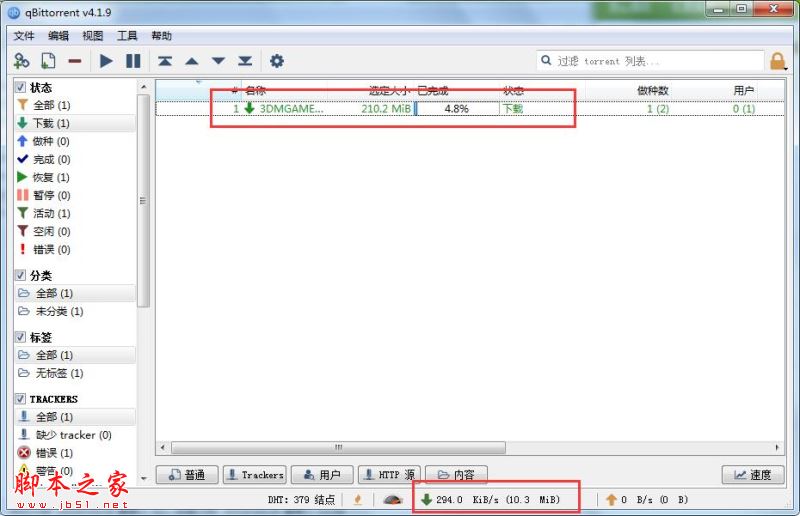The image size is (800, 516).
Task: Select the 完成 (0) status filter
Action: (76, 159)
